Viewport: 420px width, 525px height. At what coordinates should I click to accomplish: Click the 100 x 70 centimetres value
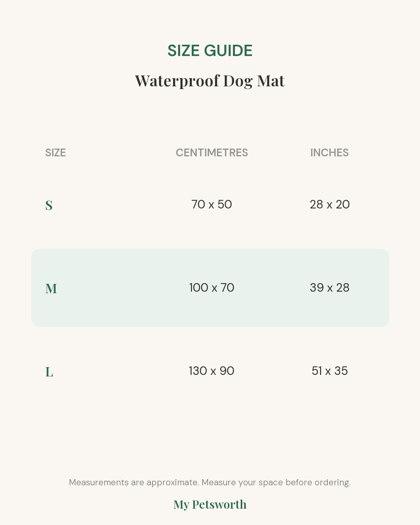pyautogui.click(x=212, y=288)
